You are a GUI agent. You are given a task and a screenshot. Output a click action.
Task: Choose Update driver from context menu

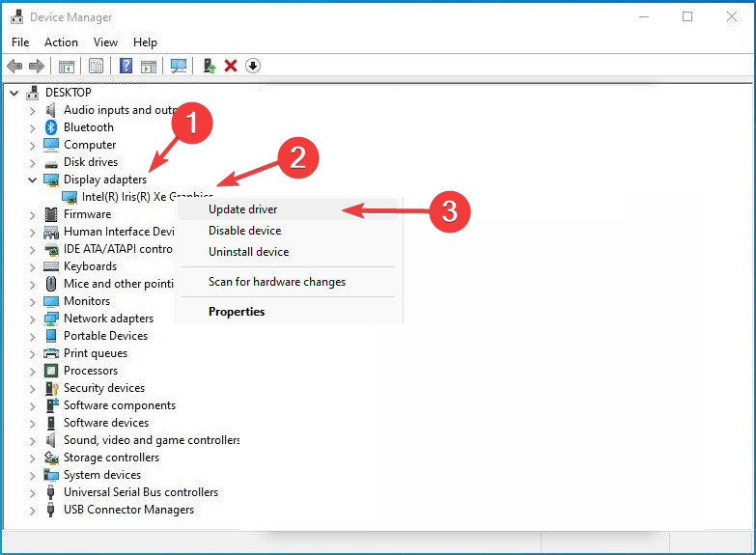288,209
